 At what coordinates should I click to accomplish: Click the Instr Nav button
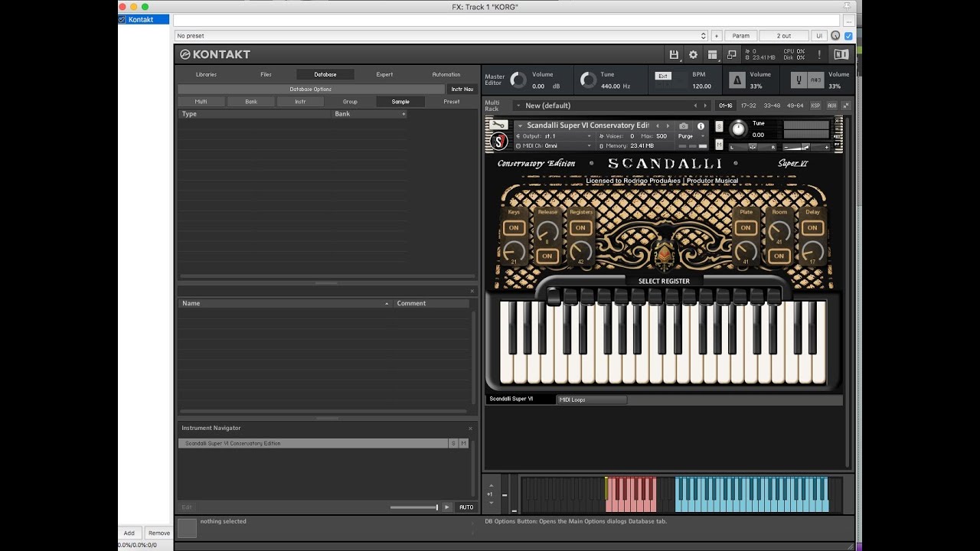[x=462, y=89]
